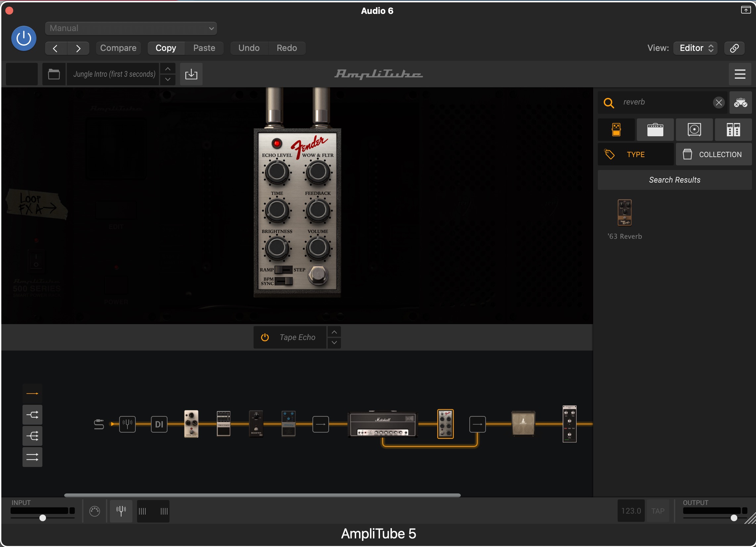Toggle Tape Echo power in gear selector
Screen dimensions: 756x547
pyautogui.click(x=265, y=337)
